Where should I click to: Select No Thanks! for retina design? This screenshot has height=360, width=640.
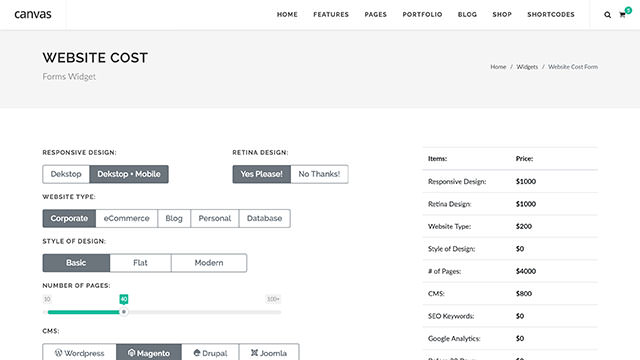(319, 174)
